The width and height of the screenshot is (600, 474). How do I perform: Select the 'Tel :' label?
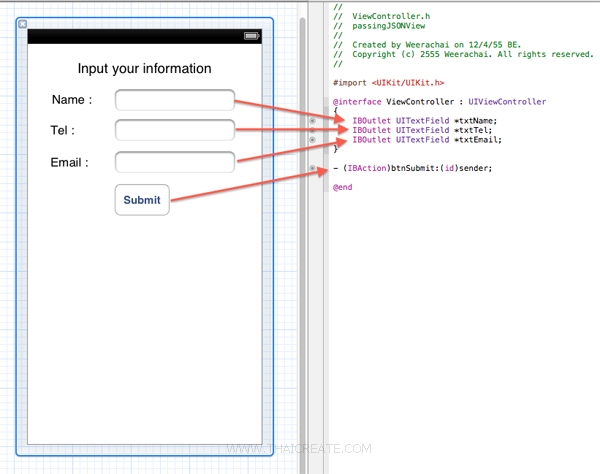pos(62,131)
